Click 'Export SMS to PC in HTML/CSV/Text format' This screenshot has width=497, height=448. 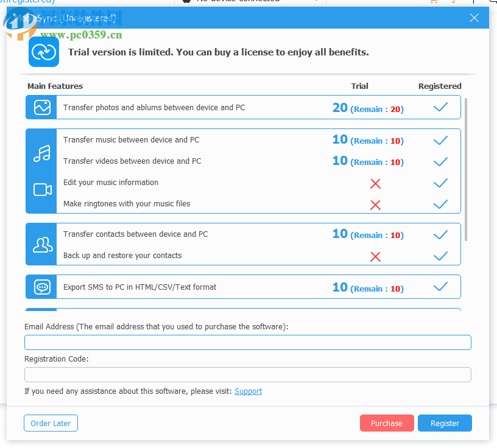click(140, 287)
